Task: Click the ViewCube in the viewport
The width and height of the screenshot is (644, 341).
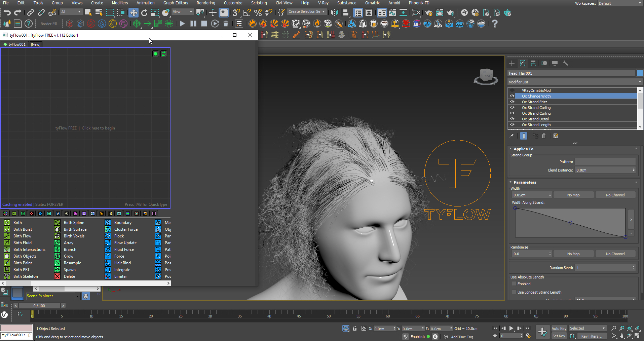Action: coord(486,76)
